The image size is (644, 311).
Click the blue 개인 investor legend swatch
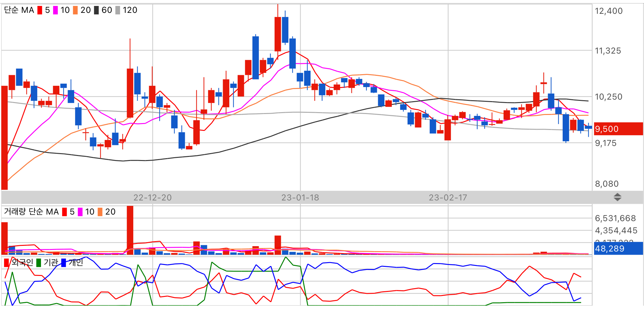[64, 263]
